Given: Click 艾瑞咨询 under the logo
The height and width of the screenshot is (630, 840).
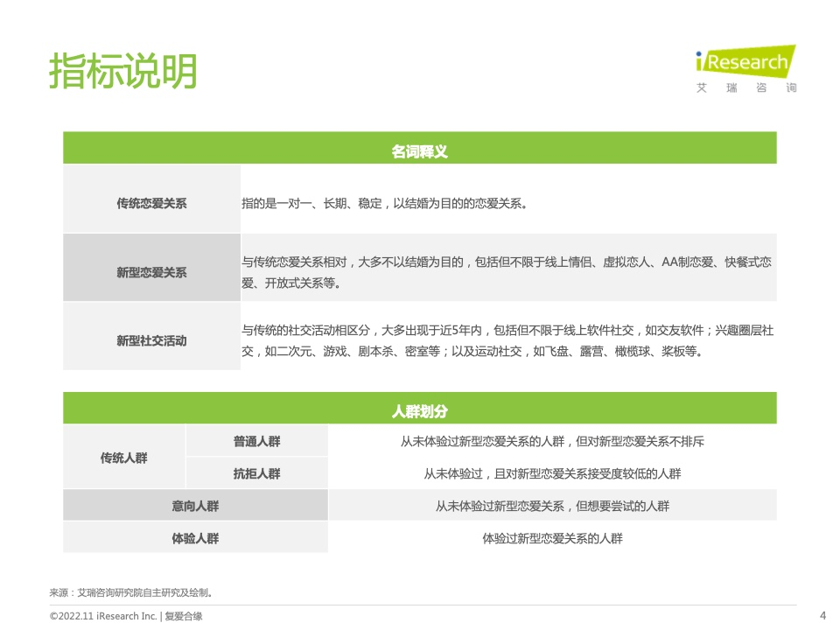Looking at the screenshot, I should (x=746, y=87).
